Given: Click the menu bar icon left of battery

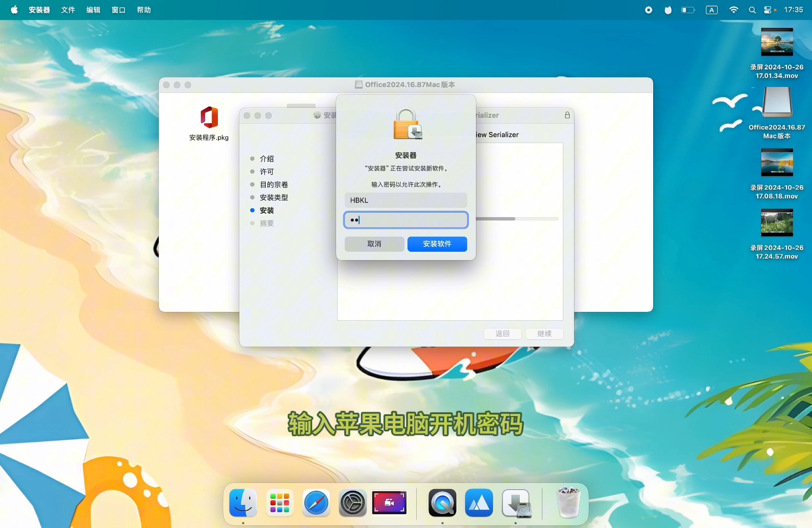Looking at the screenshot, I should [x=668, y=10].
